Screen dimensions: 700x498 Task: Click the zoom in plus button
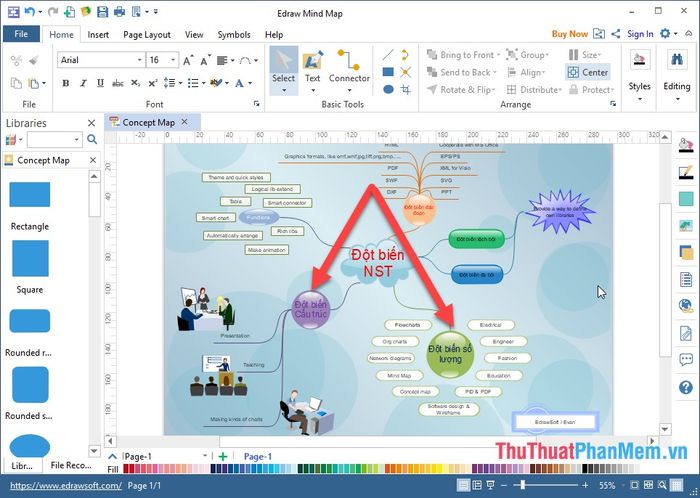click(586, 485)
